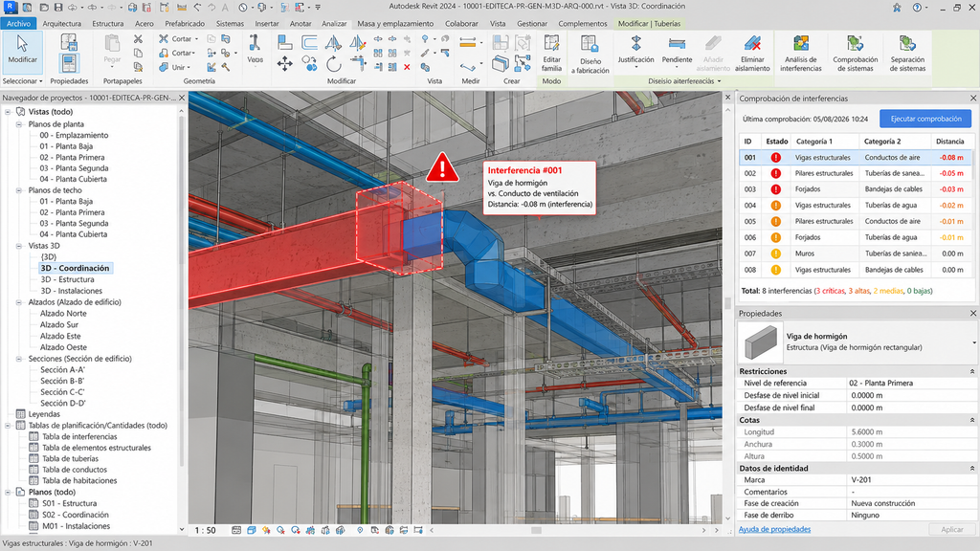Image resolution: width=980 pixels, height=551 pixels.
Task: Click the Offset tool icon
Action: [309, 42]
